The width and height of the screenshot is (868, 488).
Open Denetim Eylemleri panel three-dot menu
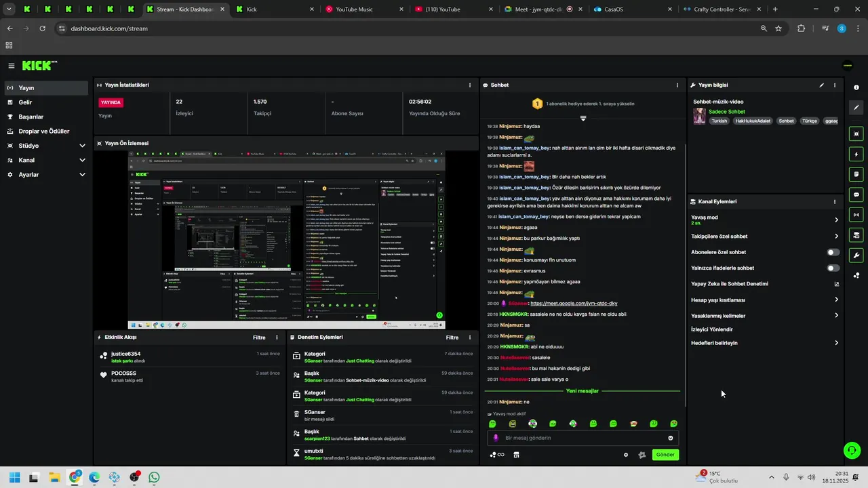pos(470,338)
